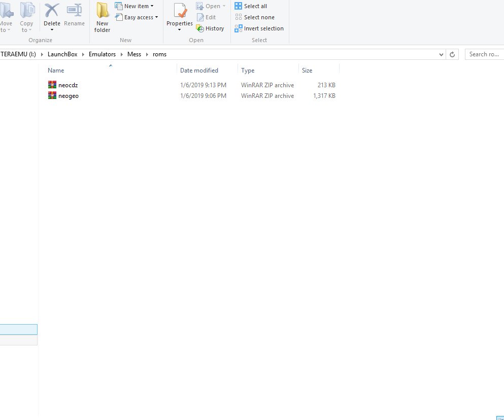Open the Easy access dropdown
The image size is (504, 420).
(137, 17)
